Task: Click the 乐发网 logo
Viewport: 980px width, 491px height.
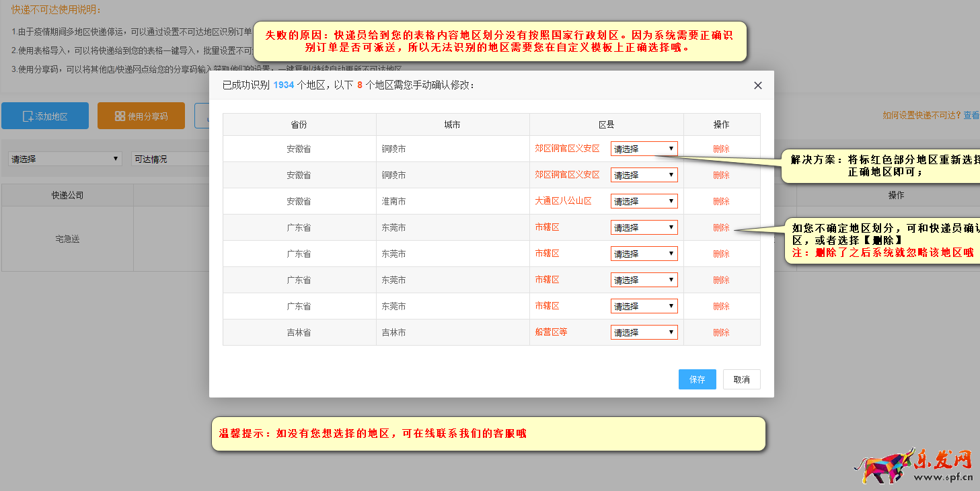Action: pyautogui.click(x=913, y=465)
